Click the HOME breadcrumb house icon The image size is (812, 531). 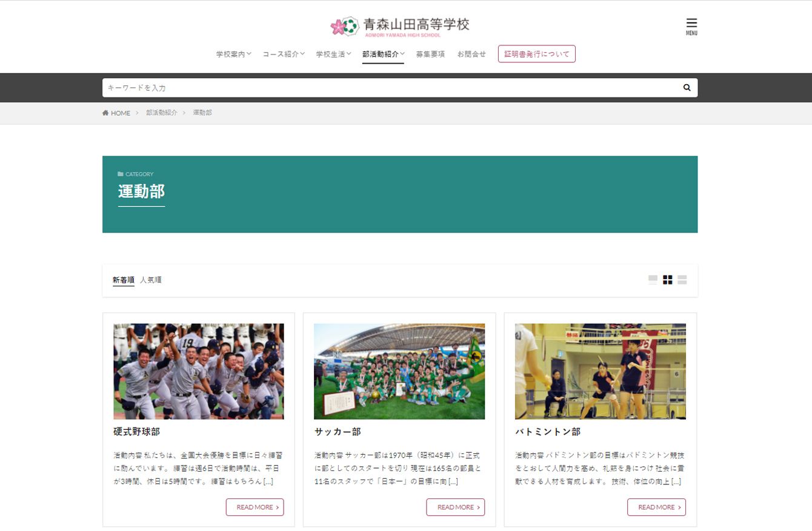(x=105, y=113)
